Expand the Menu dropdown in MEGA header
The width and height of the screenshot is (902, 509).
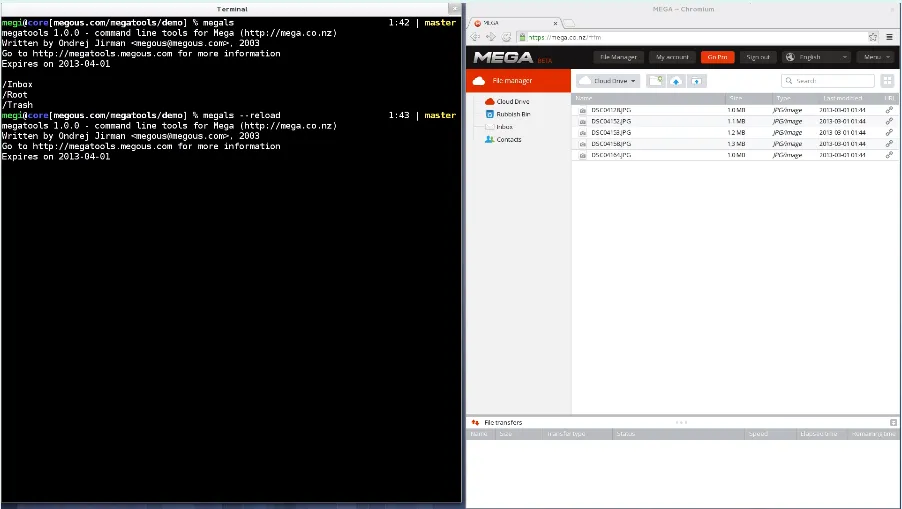coord(876,57)
